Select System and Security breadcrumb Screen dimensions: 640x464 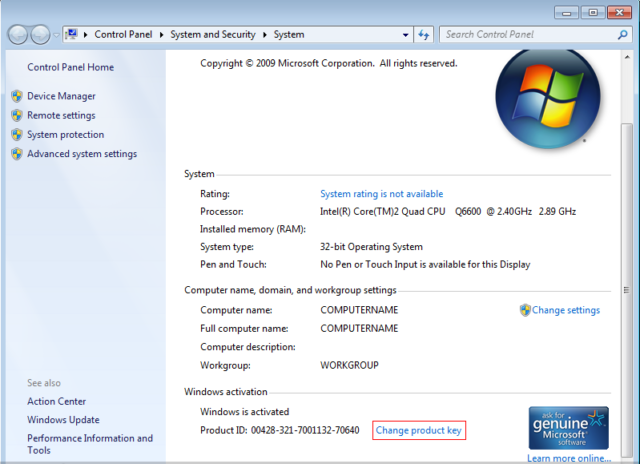[213, 34]
